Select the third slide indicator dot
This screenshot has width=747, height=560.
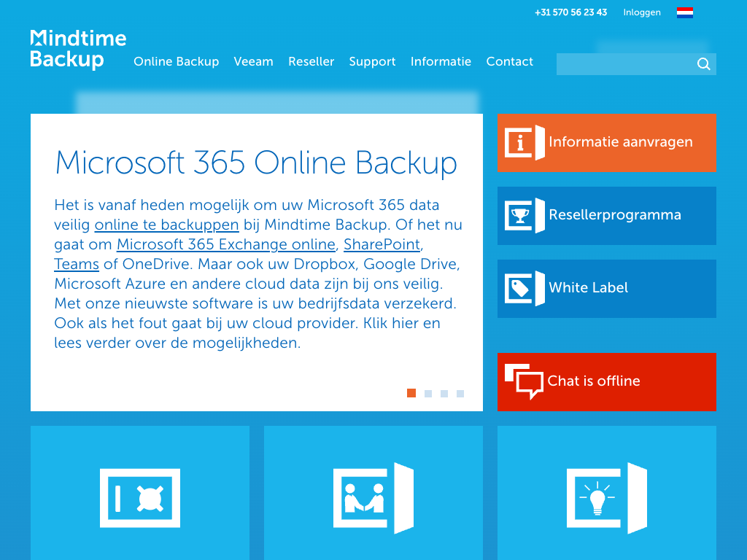(444, 393)
